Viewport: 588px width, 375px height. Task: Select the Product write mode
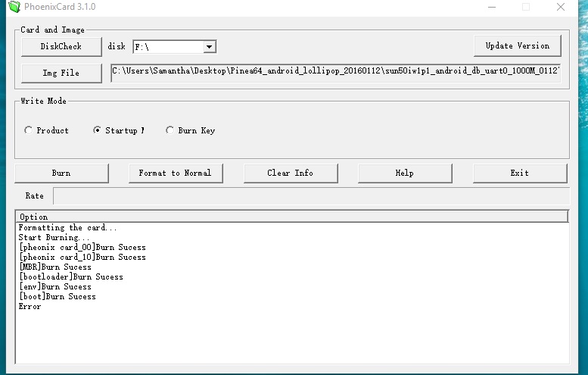click(x=29, y=130)
